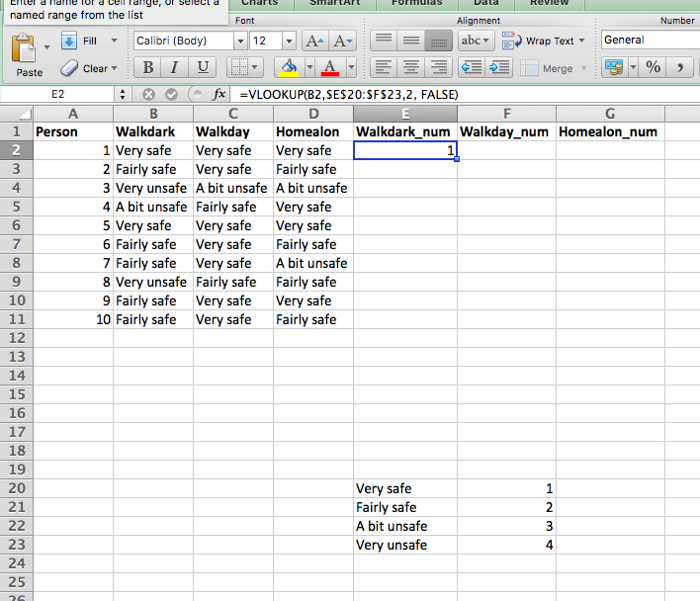
Task: Open the Calibri (Body) font name dropdown
Action: click(x=239, y=41)
